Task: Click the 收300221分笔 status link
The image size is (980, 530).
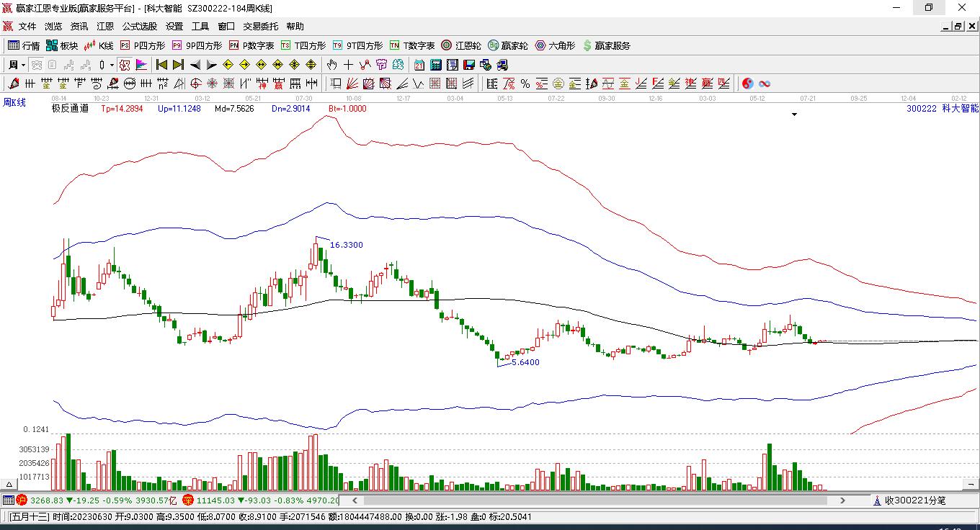Action: [x=914, y=500]
